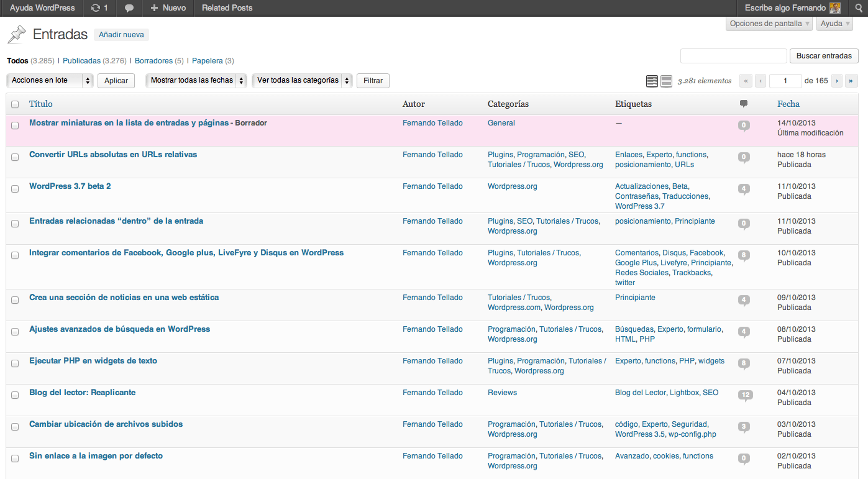Expand the Mostrar todas las fechas dropdown
The width and height of the screenshot is (868, 479).
click(x=196, y=80)
